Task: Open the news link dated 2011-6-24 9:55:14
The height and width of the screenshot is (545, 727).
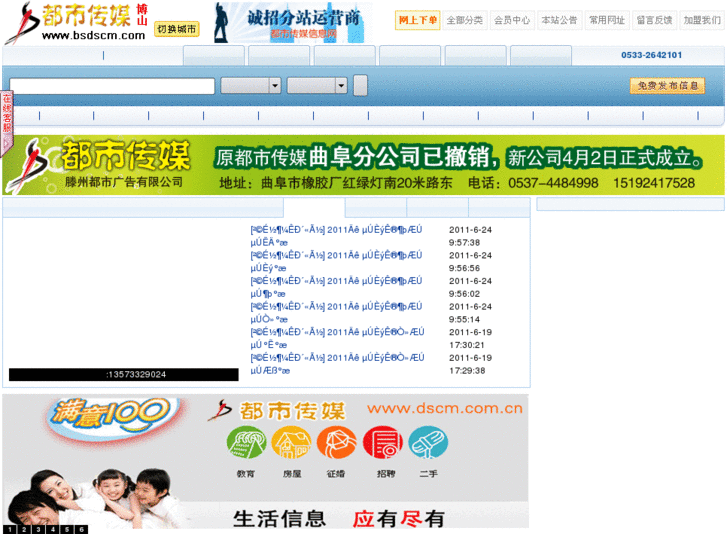Action: (336, 313)
